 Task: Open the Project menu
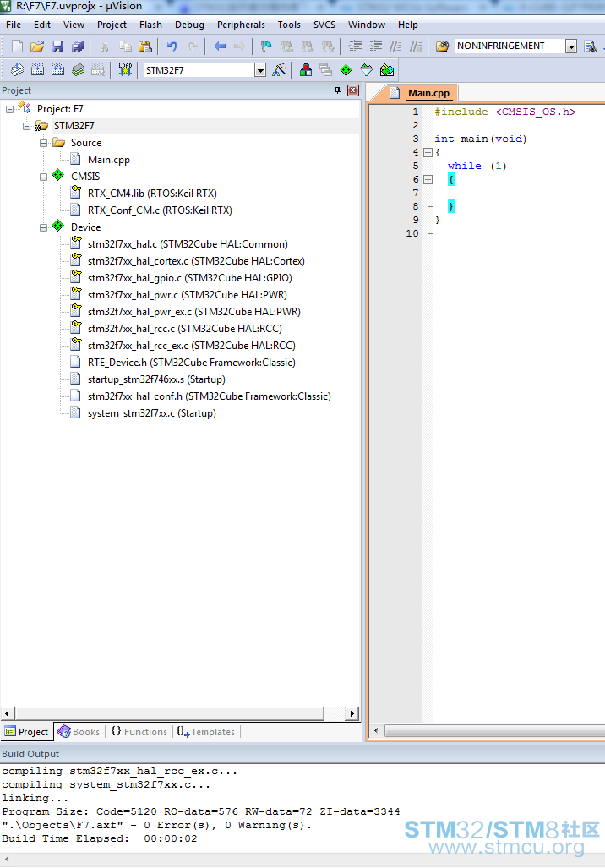(x=112, y=25)
